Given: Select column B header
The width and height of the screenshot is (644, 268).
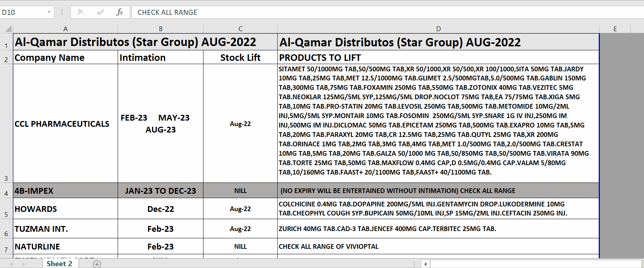Looking at the screenshot, I should tap(161, 29).
